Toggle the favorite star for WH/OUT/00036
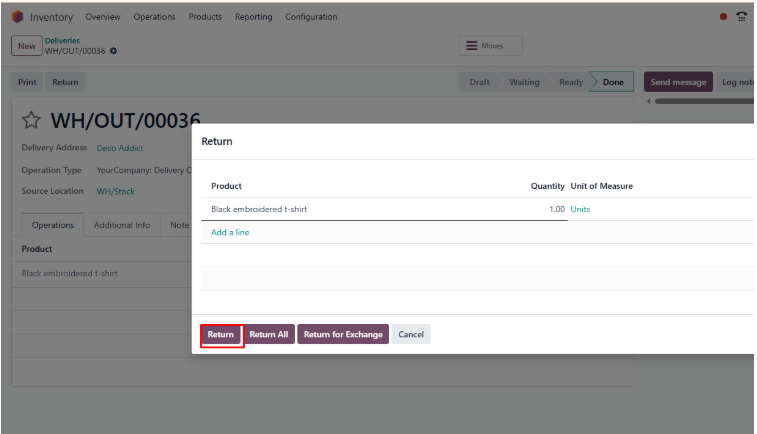This screenshot has width=757, height=434. [31, 121]
